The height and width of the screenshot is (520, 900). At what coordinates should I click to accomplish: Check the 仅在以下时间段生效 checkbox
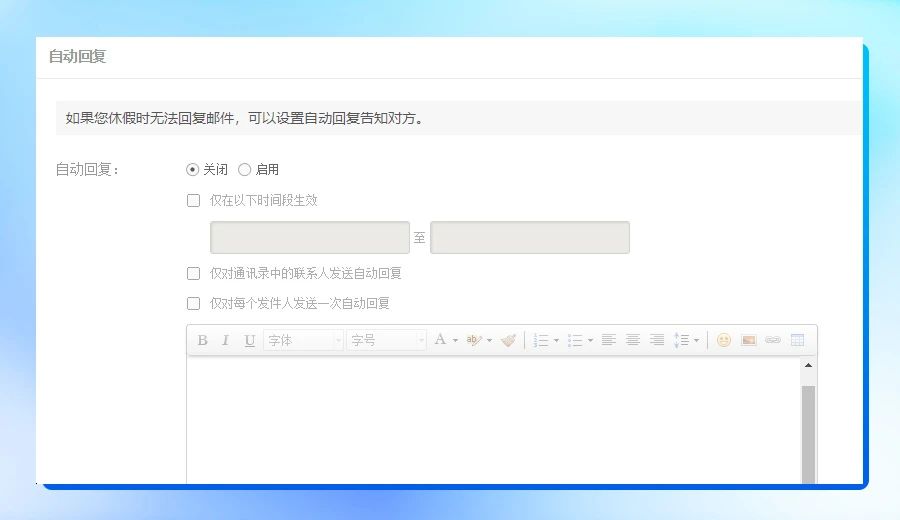(x=194, y=200)
